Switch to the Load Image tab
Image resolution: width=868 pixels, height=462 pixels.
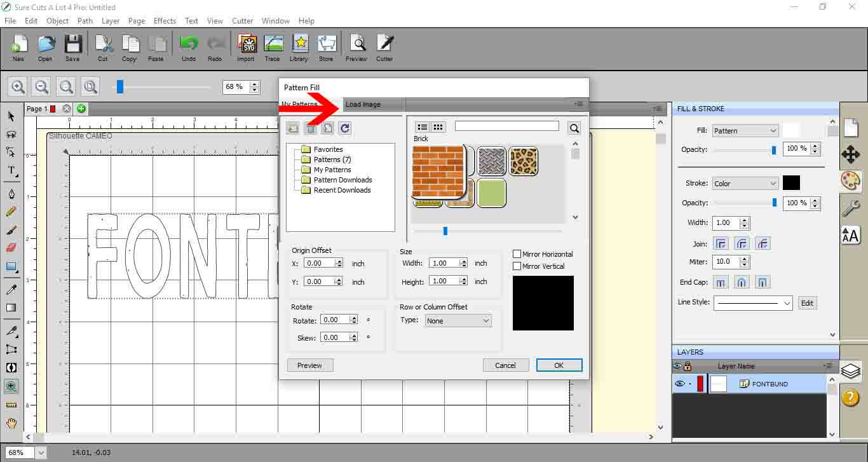373,104
